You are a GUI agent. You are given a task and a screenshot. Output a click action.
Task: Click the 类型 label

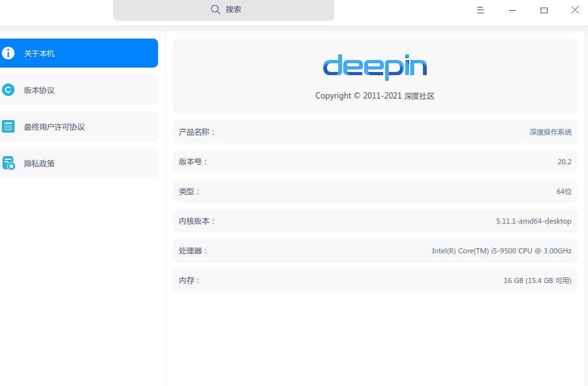click(190, 191)
